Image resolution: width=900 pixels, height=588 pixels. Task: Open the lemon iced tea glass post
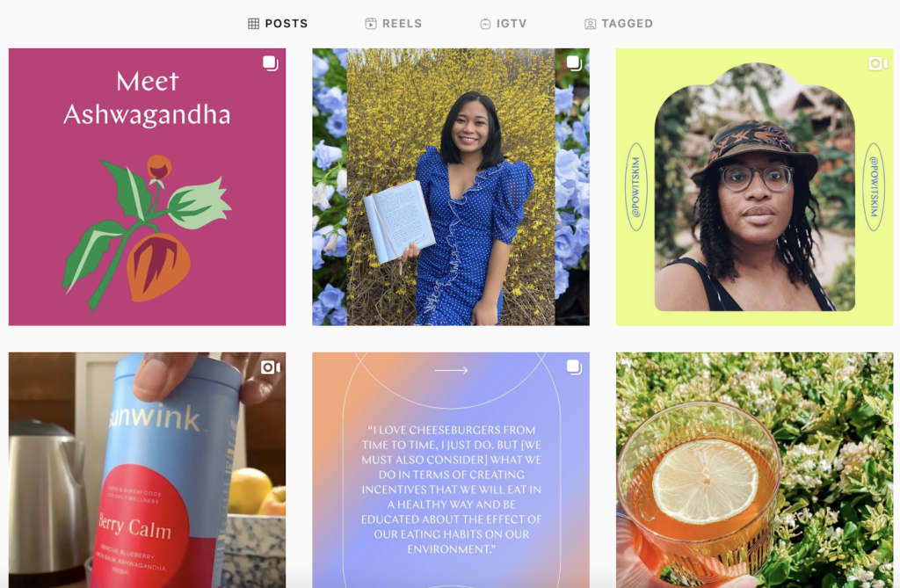pos(754,469)
